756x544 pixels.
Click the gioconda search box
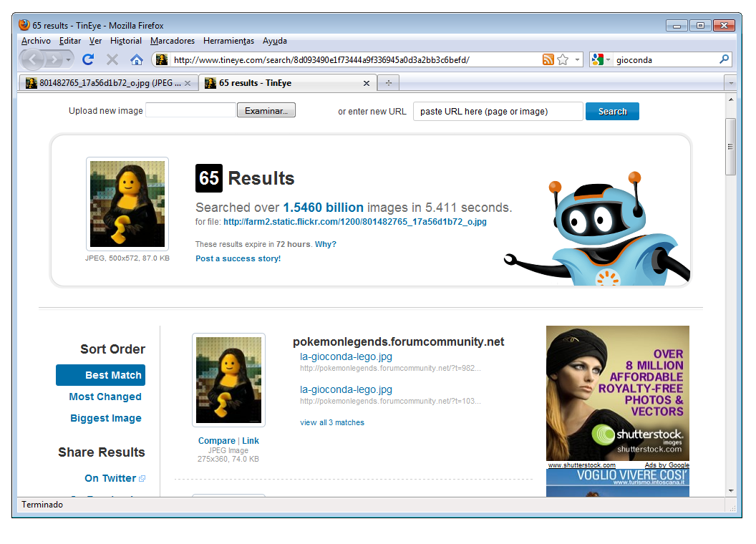pos(665,60)
